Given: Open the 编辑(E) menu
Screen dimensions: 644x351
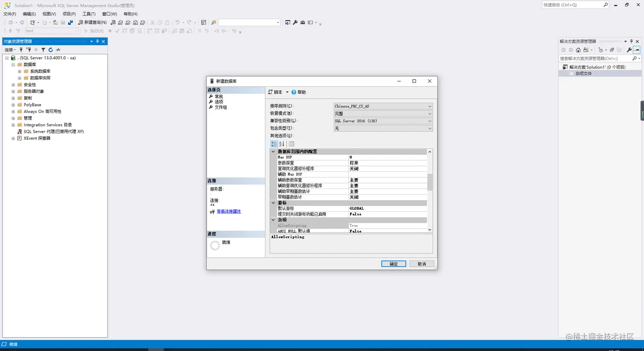Looking at the screenshot, I should pyautogui.click(x=29, y=14).
